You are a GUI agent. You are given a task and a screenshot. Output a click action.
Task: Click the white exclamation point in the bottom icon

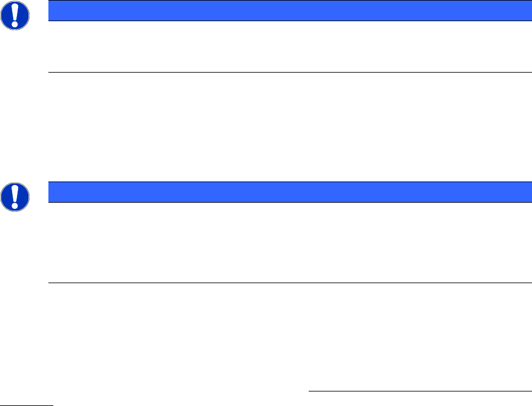coord(16,196)
